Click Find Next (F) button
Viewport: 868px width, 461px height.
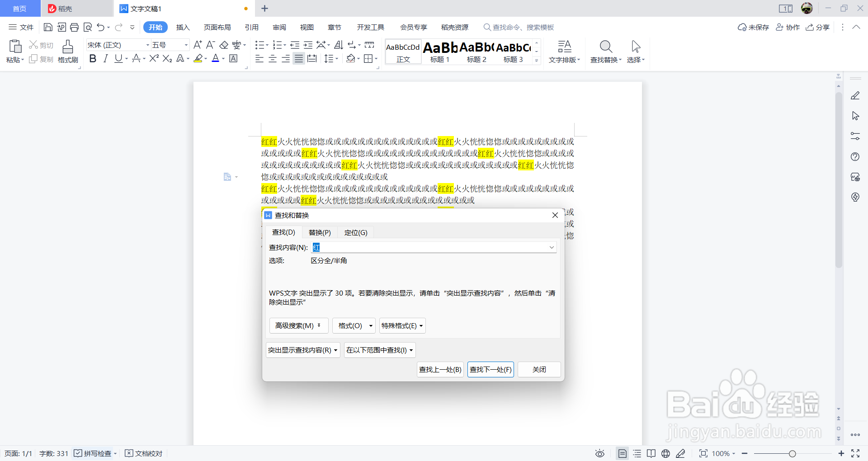tap(491, 370)
